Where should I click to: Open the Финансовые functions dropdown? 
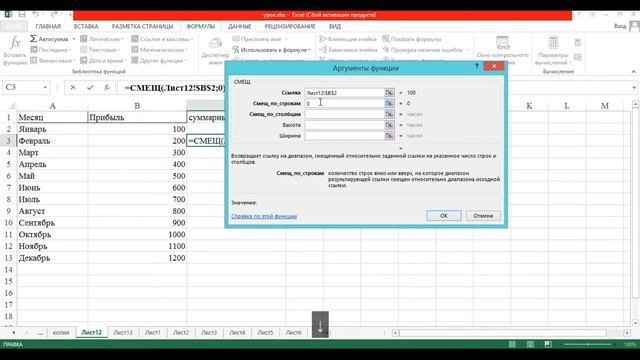click(x=52, y=60)
